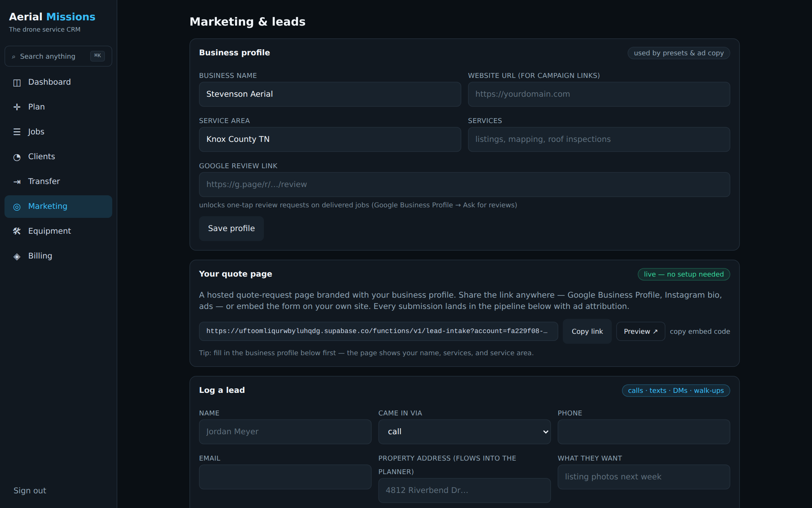This screenshot has width=812, height=508.
Task: Focus the Property Address field
Action: click(464, 490)
